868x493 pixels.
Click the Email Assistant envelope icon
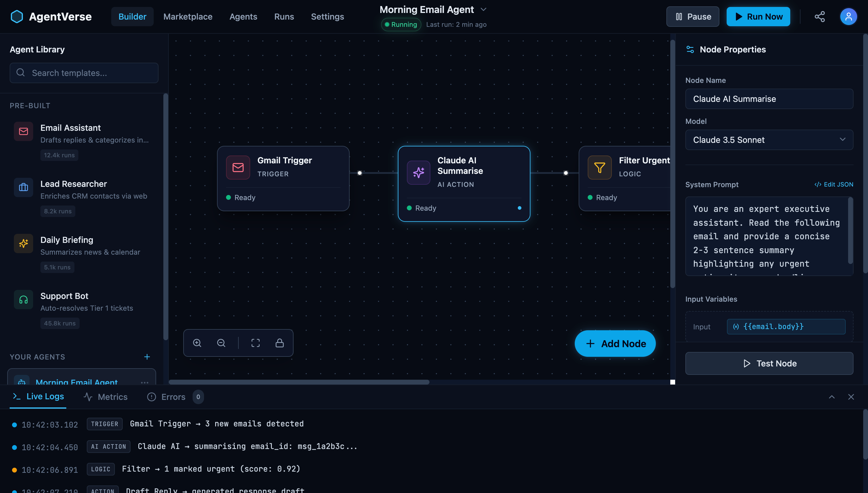[24, 131]
